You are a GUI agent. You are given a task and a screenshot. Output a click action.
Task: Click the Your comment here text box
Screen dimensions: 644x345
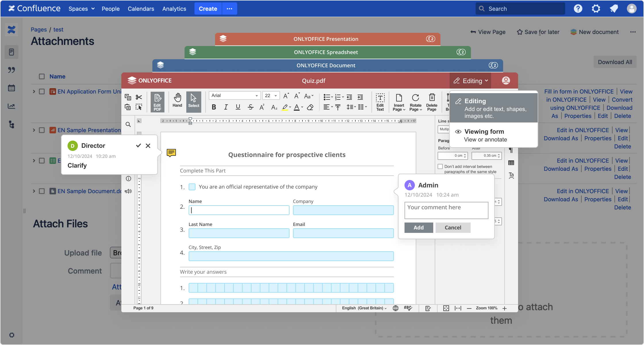click(446, 210)
